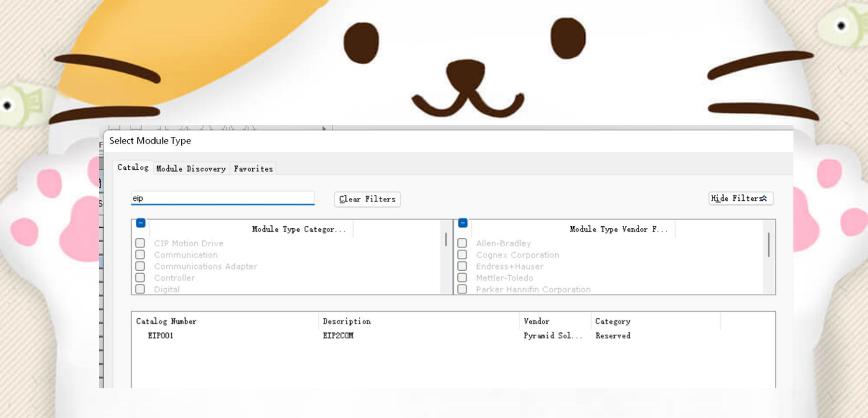Toggle the all-categories checkbox in Module Type Category header

tap(140, 223)
